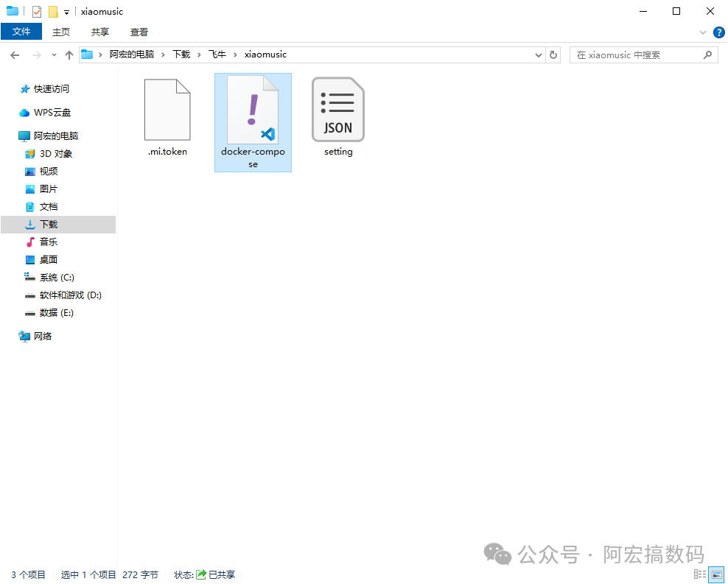Open the 共享 ribbon tab

(x=99, y=32)
